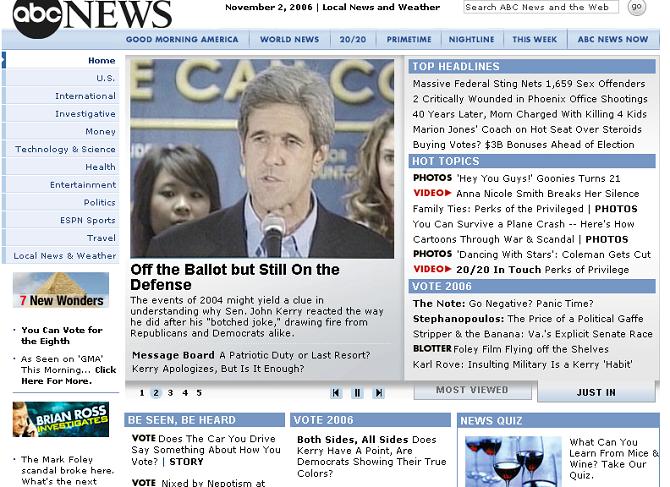Screen dimensions: 670x487
Task: Open 'Off the Ballot but Still On the Defense'
Action: click(235, 277)
